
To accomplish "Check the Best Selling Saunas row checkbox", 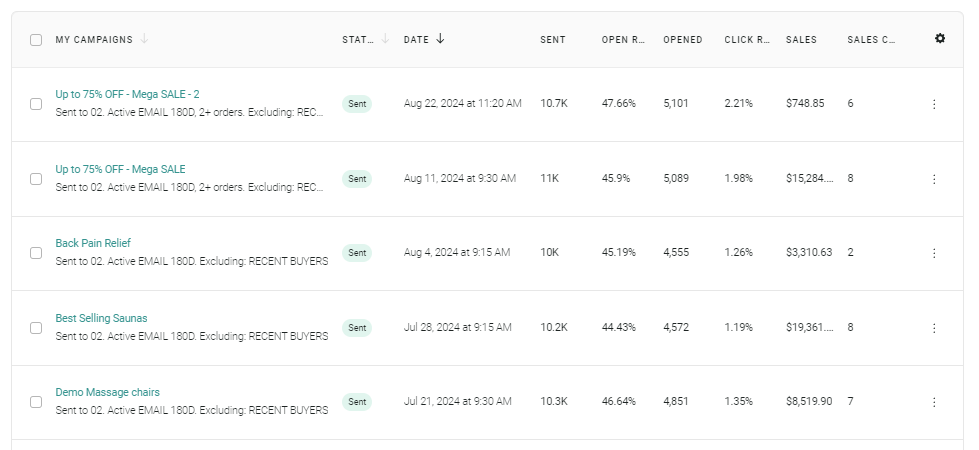I will coord(36,328).
